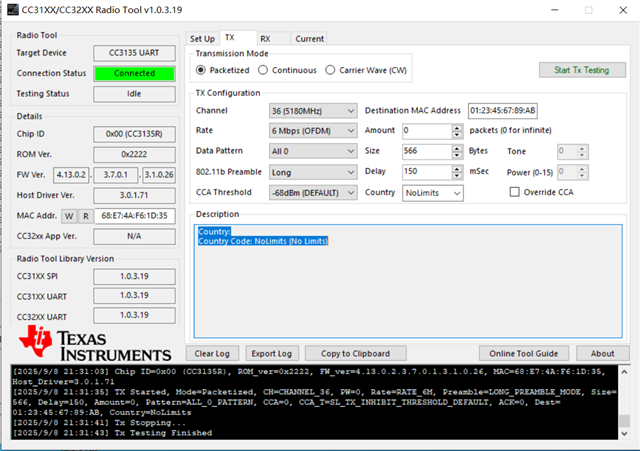Decrease the Delay value with down arrow
Screen dimensions: 640x451
(457, 176)
